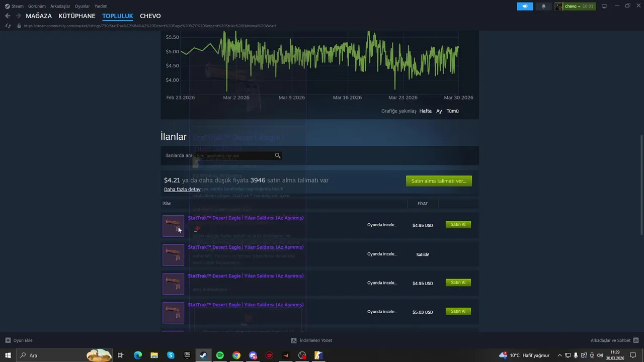Click Oyunda incele for the Satıldı! listing
The height and width of the screenshot is (362, 644).
coord(382,254)
